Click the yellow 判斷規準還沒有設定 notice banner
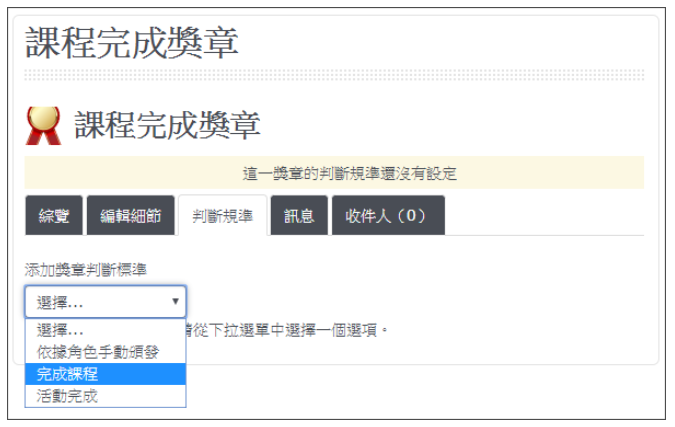Image resolution: width=675 pixels, height=427 pixels. point(334,173)
